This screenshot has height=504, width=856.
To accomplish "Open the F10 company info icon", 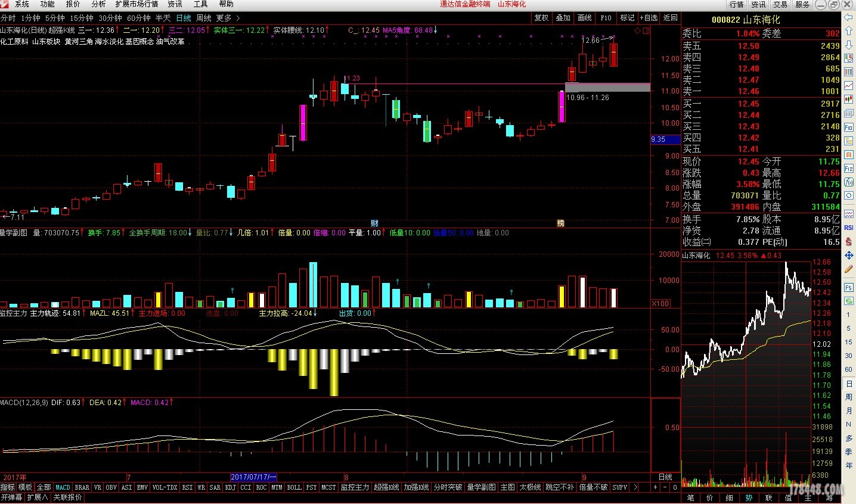I will pos(849,127).
